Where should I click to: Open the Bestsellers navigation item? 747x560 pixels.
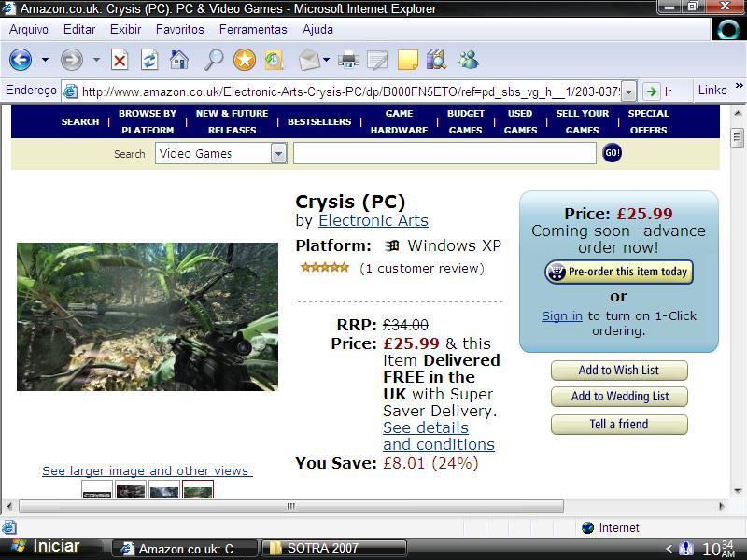[x=319, y=122]
